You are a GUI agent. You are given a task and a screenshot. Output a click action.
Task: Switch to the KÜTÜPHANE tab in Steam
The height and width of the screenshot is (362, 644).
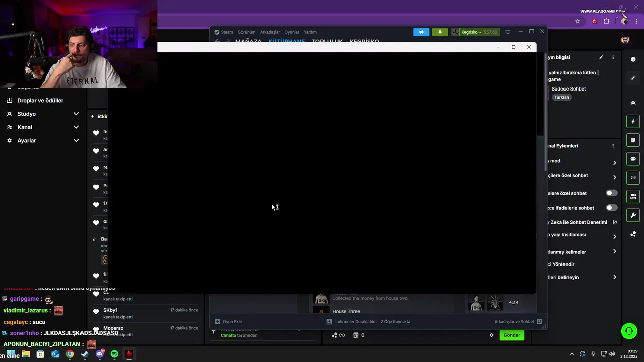(287, 41)
